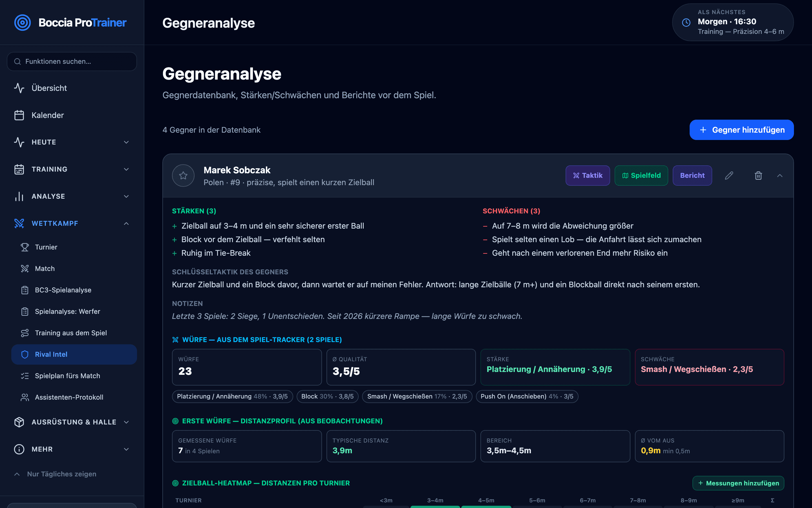Open Turnier under Wettkampf
The width and height of the screenshot is (812, 508).
click(x=74, y=247)
